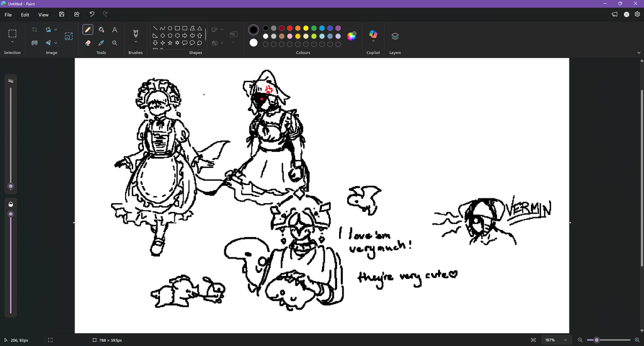Screen dimensions: 644x346
Task: Click the Remove background icon
Action: pos(35,43)
